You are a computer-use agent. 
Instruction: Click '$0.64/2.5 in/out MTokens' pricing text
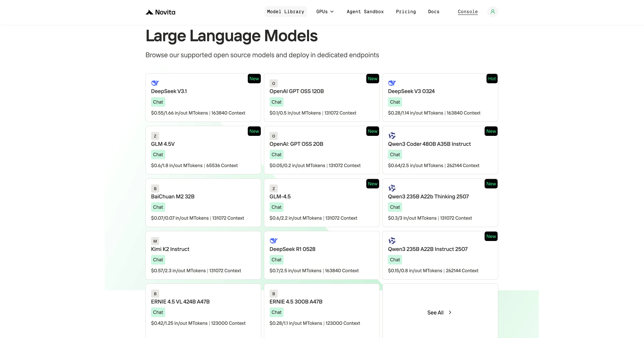tap(415, 165)
